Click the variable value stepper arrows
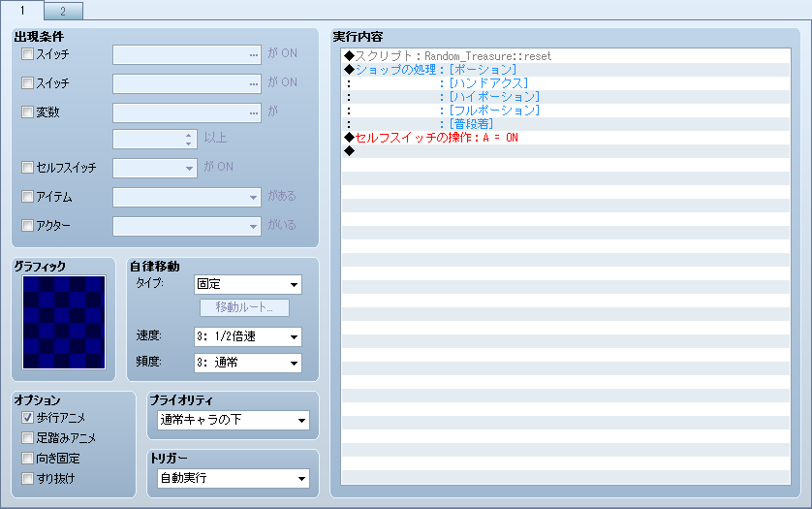Screen dimensions: 812x509 (189, 139)
